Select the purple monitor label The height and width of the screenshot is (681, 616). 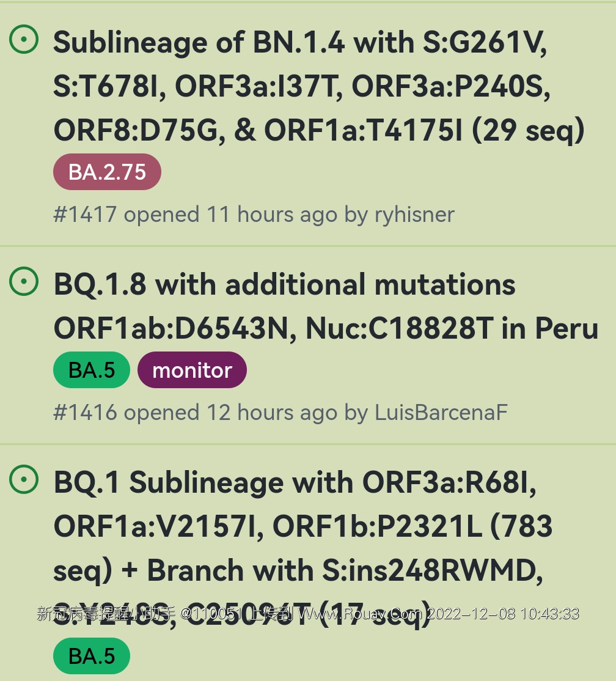click(x=192, y=370)
